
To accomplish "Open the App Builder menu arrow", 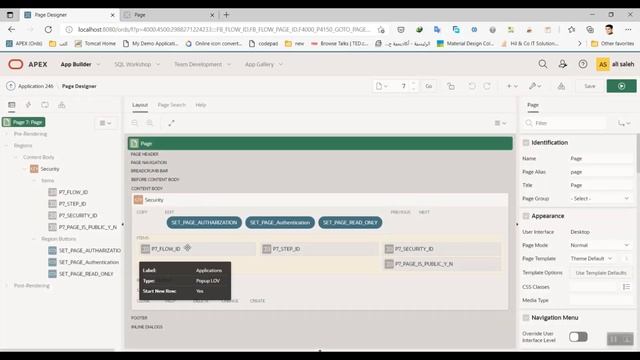I will [98, 64].
